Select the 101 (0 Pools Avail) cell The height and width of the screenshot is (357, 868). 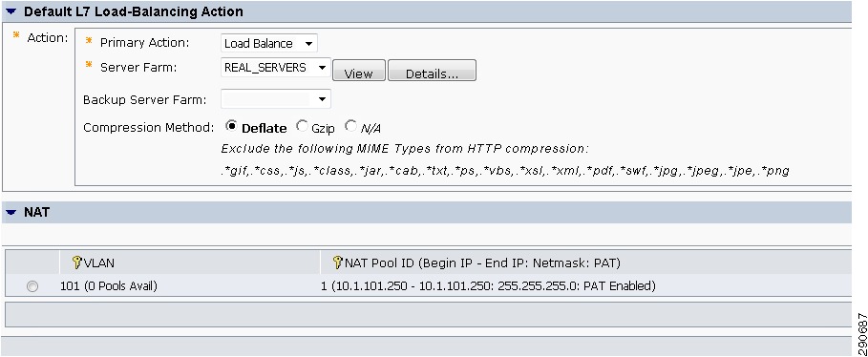[x=109, y=286]
